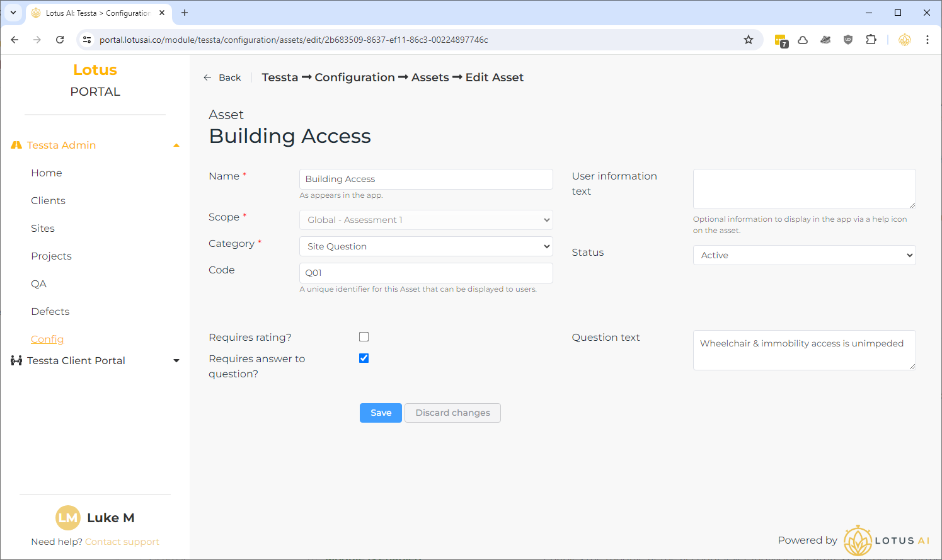Open the Status dropdown set to Active
Screen dimensions: 942x560
tap(804, 255)
